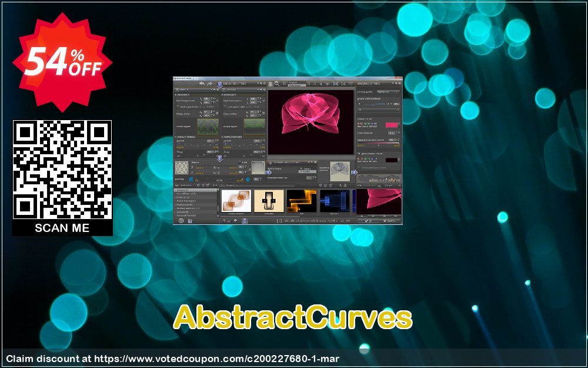The height and width of the screenshot is (368, 588).
Task: Click the collections list scrollbar
Action: pos(218,203)
